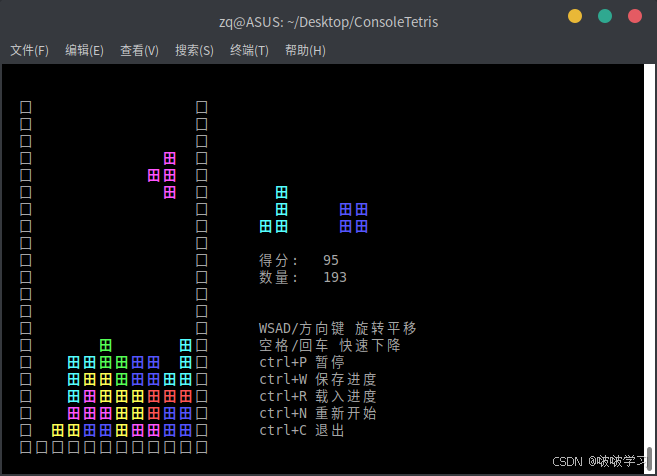Click the 空格/回车 快速下降 help line

pyautogui.click(x=330, y=345)
